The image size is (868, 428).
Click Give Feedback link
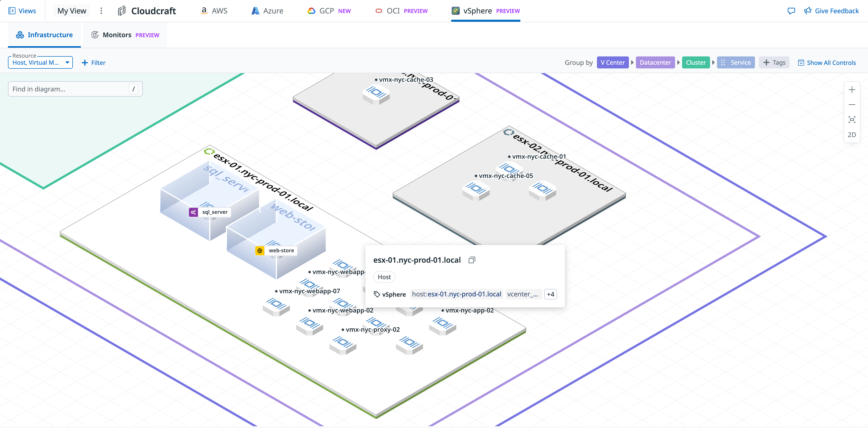831,11
